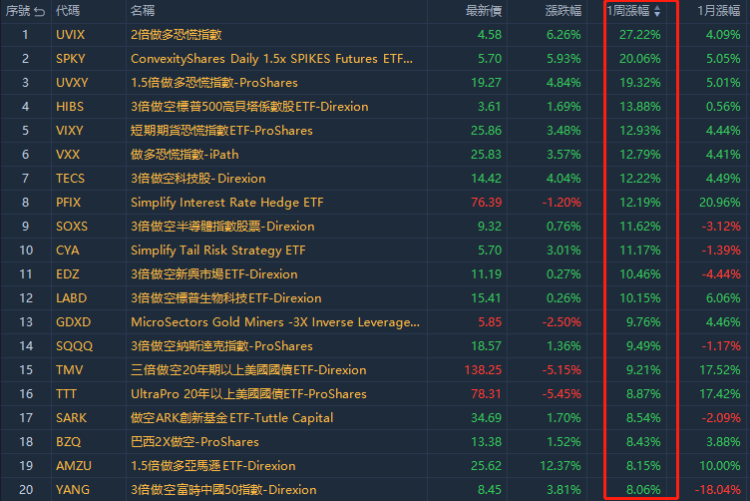Select ticker TECS in row 7

tap(70, 178)
